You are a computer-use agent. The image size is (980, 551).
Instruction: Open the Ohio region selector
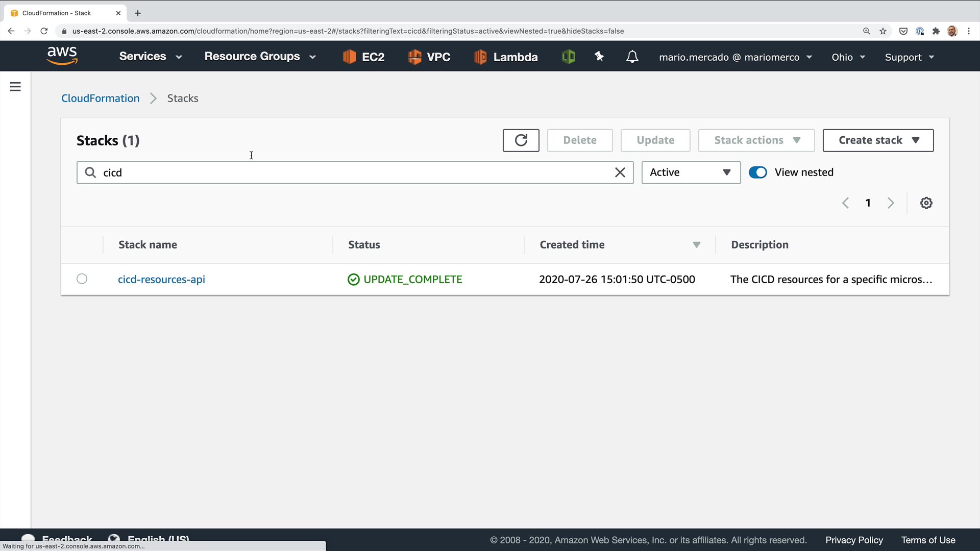tap(848, 57)
